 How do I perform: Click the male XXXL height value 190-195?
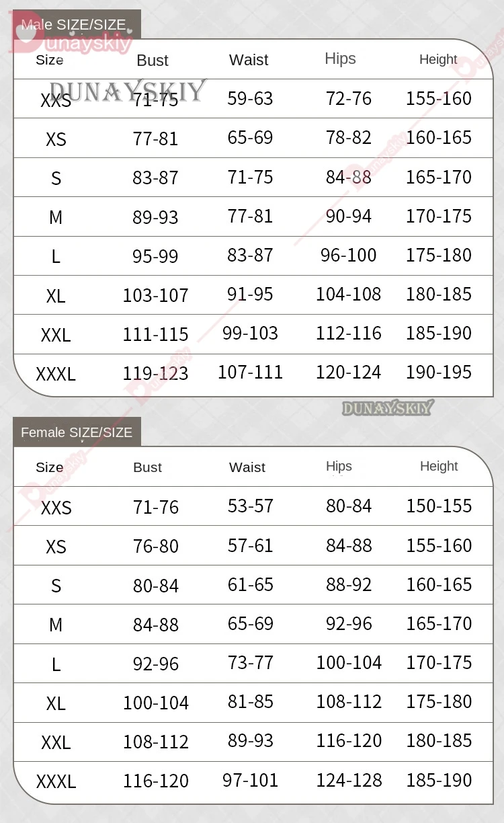tap(439, 372)
